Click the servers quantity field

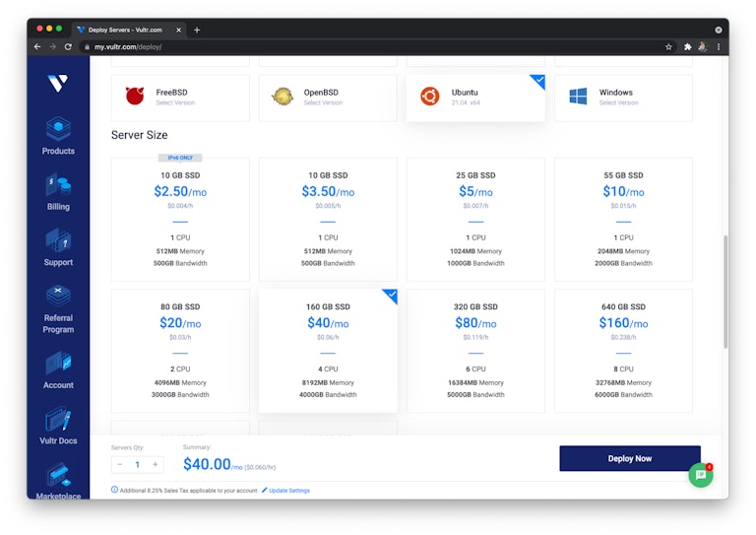[138, 464]
